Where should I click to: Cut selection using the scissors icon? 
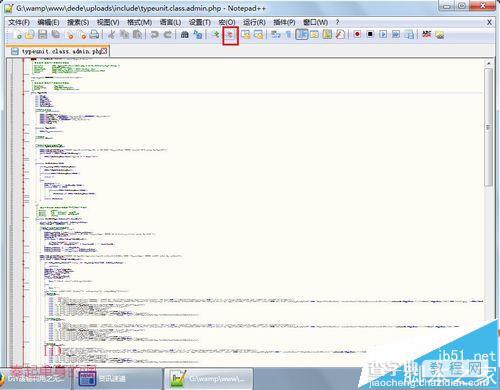click(x=111, y=35)
